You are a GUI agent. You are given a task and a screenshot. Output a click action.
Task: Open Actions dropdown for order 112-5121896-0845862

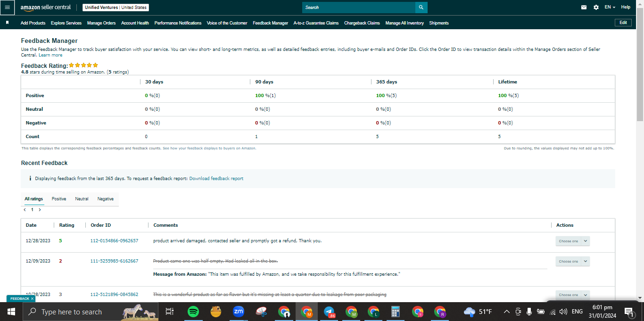[572, 295]
